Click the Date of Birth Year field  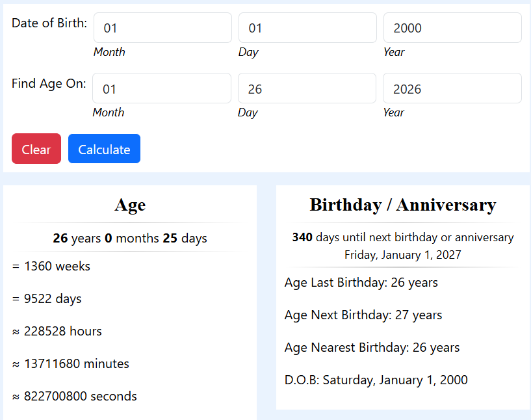point(452,27)
